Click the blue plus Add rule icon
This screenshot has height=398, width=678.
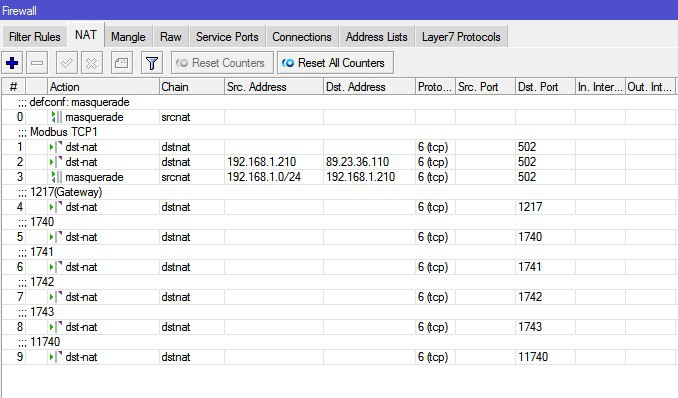(12, 63)
